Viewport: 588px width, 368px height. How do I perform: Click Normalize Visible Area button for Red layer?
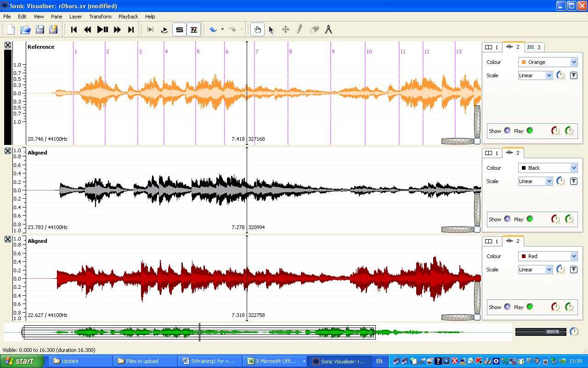point(574,270)
